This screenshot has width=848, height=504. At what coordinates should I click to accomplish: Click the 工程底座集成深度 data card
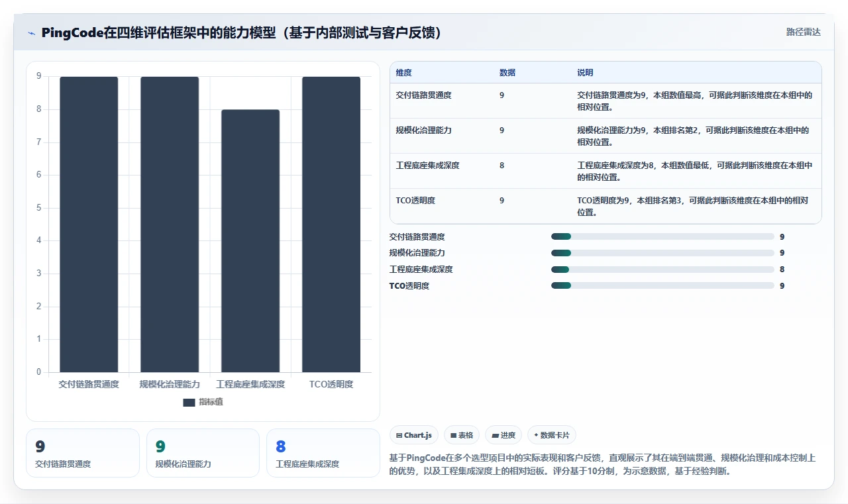[x=323, y=453]
